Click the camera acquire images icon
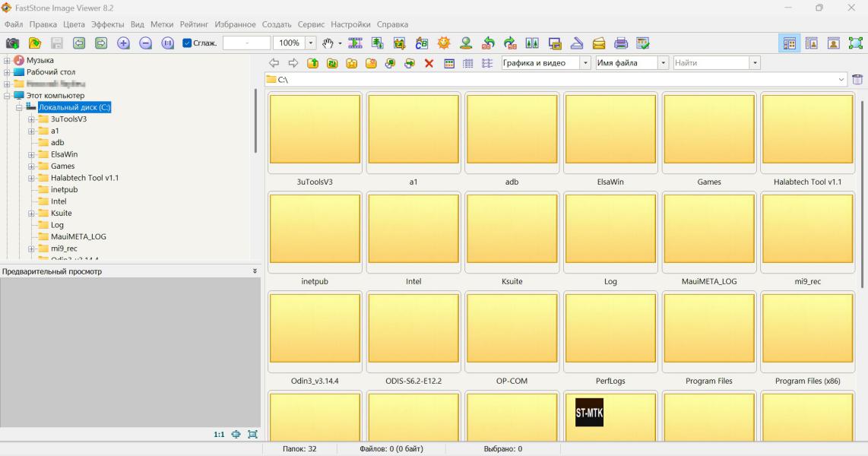 click(x=13, y=43)
